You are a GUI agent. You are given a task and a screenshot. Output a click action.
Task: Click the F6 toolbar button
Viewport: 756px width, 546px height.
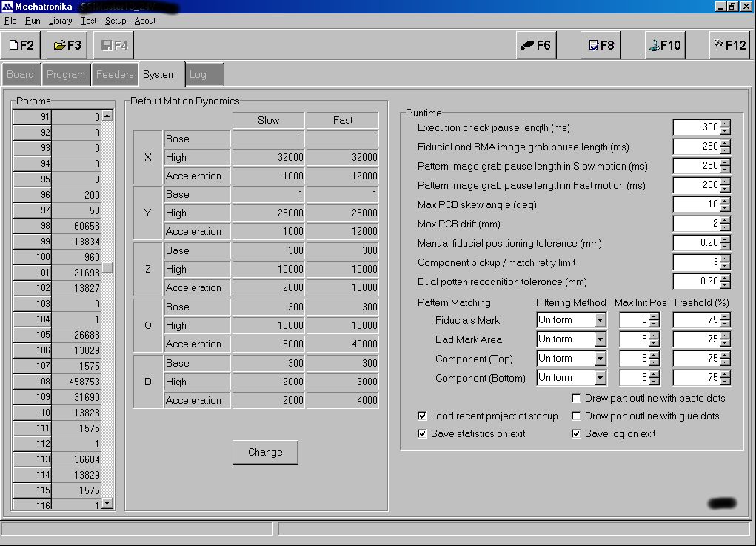[x=536, y=45]
